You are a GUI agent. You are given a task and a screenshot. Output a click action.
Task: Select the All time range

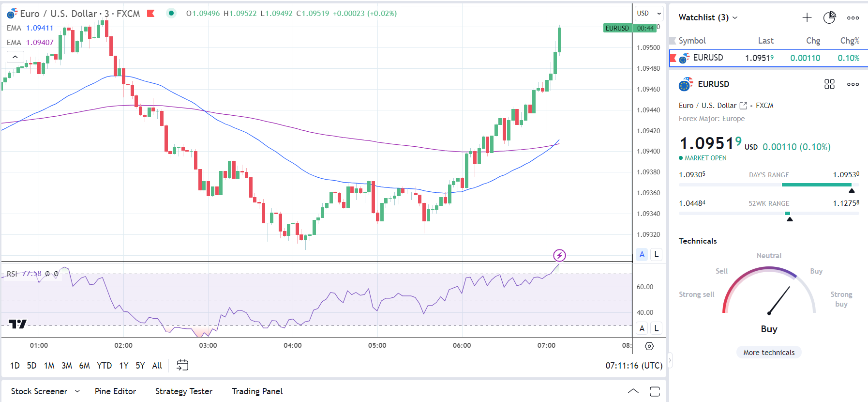coord(157,366)
